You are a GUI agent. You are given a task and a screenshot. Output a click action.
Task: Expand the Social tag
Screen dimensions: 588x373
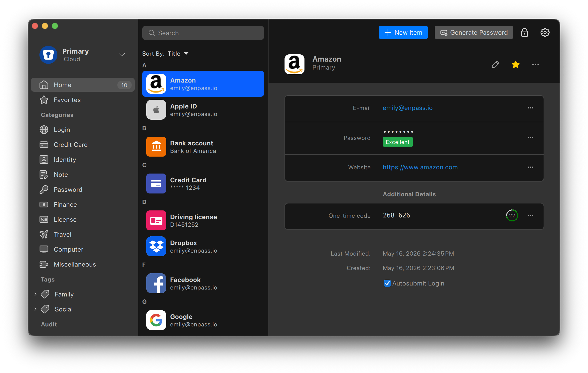pos(35,309)
